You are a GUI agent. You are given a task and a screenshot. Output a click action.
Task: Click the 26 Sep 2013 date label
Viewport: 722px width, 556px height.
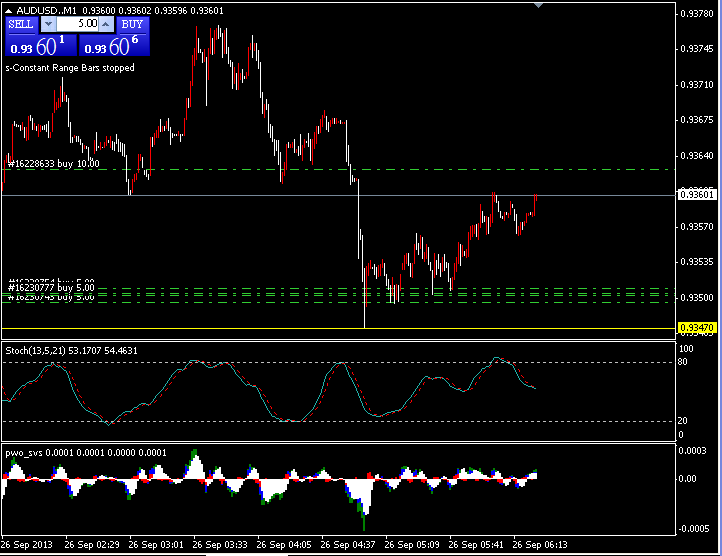pyautogui.click(x=27, y=545)
